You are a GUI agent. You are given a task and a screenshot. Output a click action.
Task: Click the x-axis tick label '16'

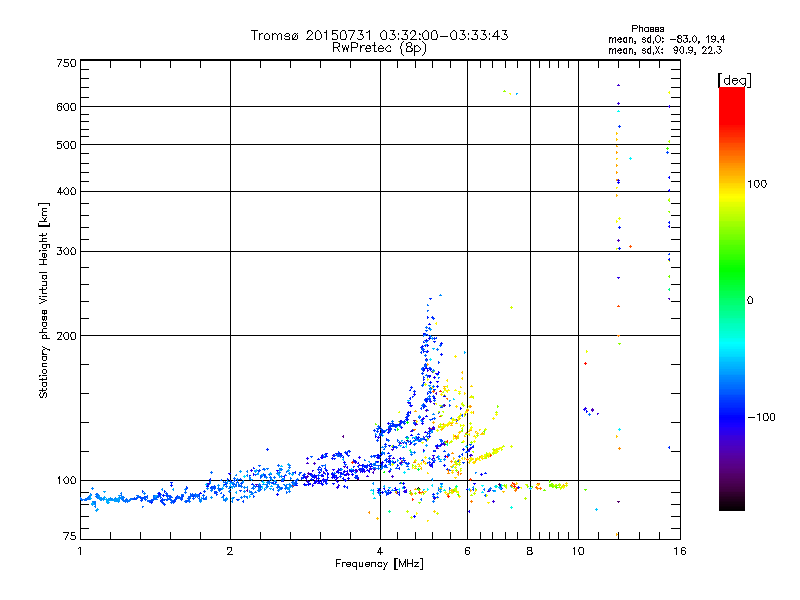[x=680, y=551]
